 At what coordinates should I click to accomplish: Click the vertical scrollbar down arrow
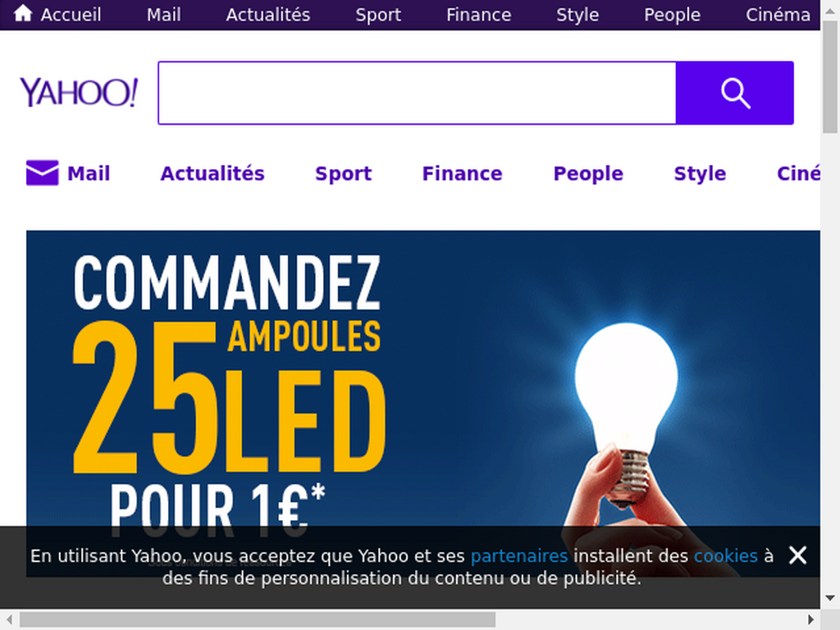click(x=830, y=598)
